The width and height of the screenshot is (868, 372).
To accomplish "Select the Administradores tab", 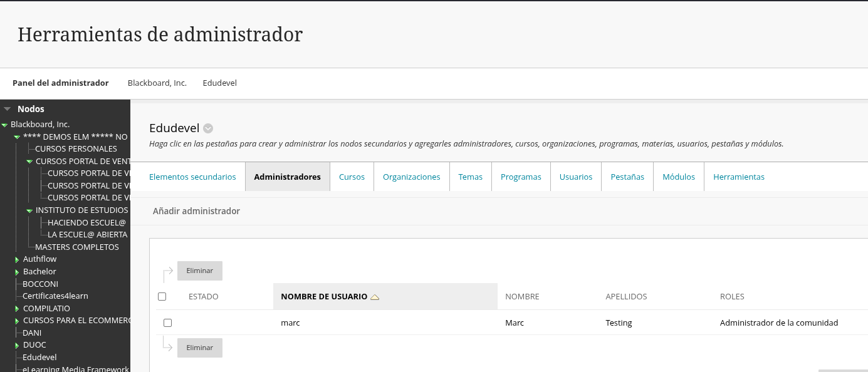I will tap(288, 177).
